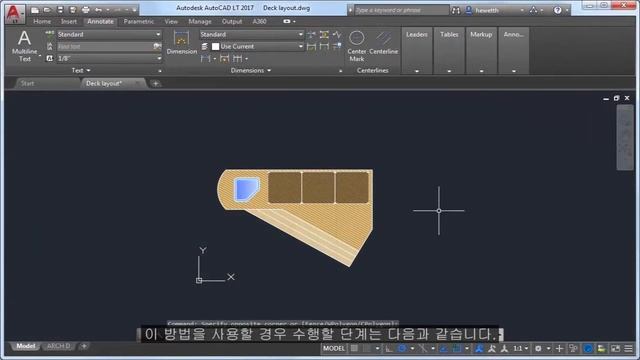Click the Quick dimension icon

[x=224, y=58]
